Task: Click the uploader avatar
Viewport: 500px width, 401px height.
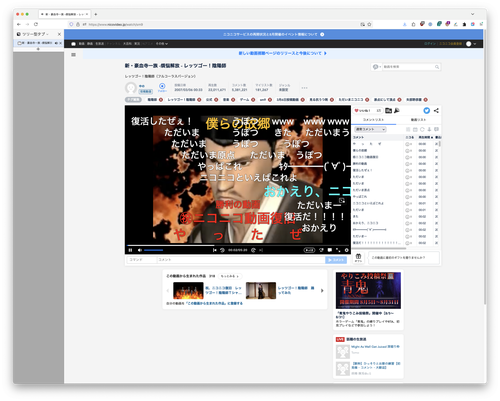Action: coord(131,88)
